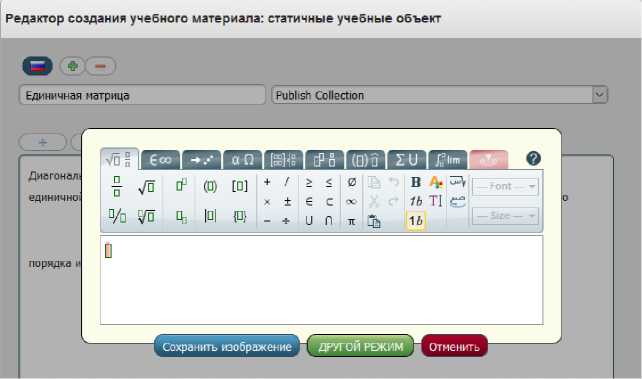Toggle the italic 1b style button

pos(416,201)
